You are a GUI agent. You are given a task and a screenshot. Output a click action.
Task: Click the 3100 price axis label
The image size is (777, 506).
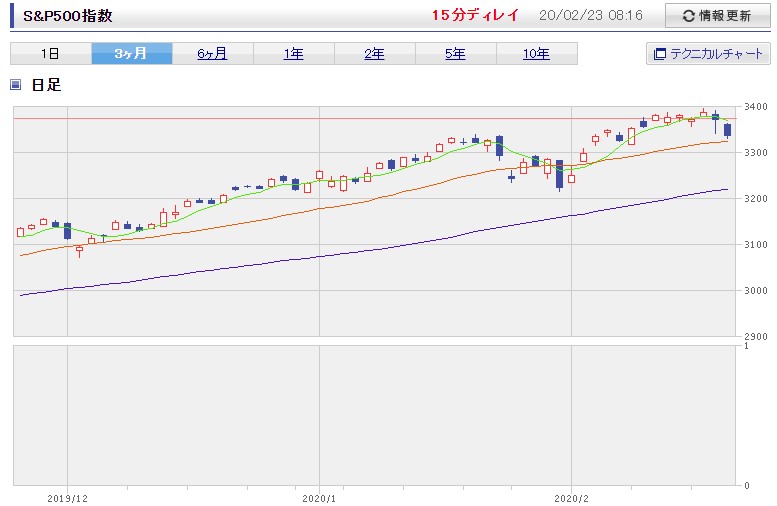(x=756, y=245)
